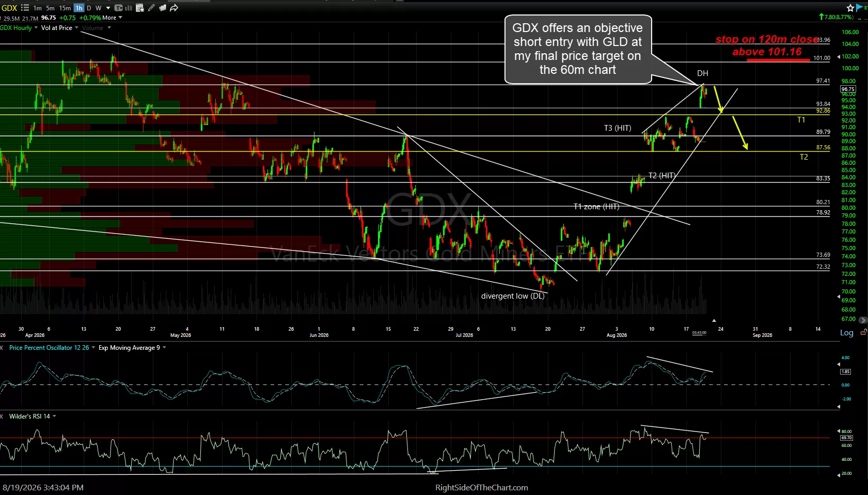Click the T2 (HIT) label
Image resolution: width=868 pixels, height=495 pixels.
pyautogui.click(x=662, y=176)
